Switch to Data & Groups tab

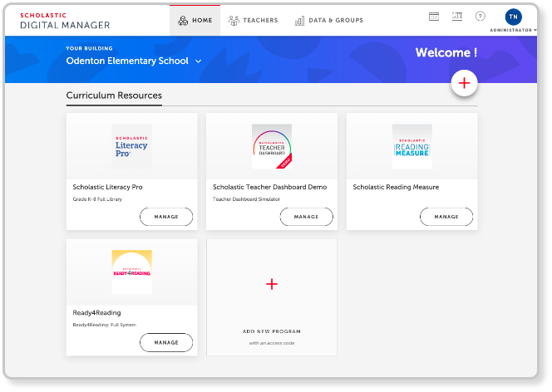click(329, 21)
